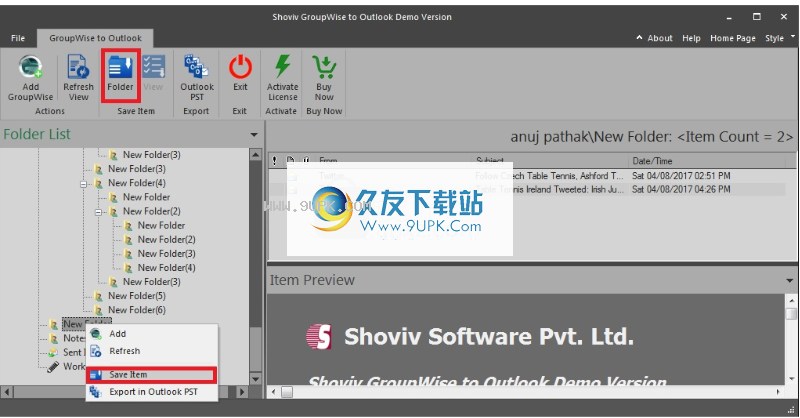This screenshot has height=418, width=800.
Task: Click Item Preview horizontal scroll right arrow
Action: click(x=778, y=392)
